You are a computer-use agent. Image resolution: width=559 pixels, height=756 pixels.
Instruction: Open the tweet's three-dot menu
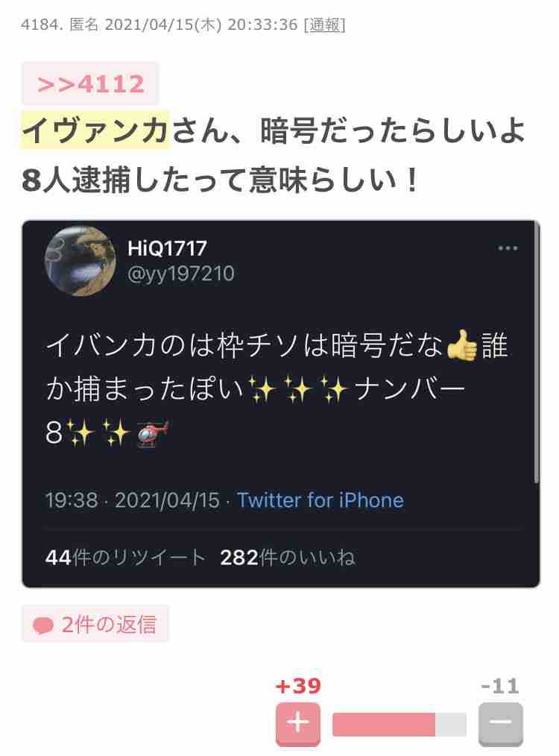tap(508, 248)
